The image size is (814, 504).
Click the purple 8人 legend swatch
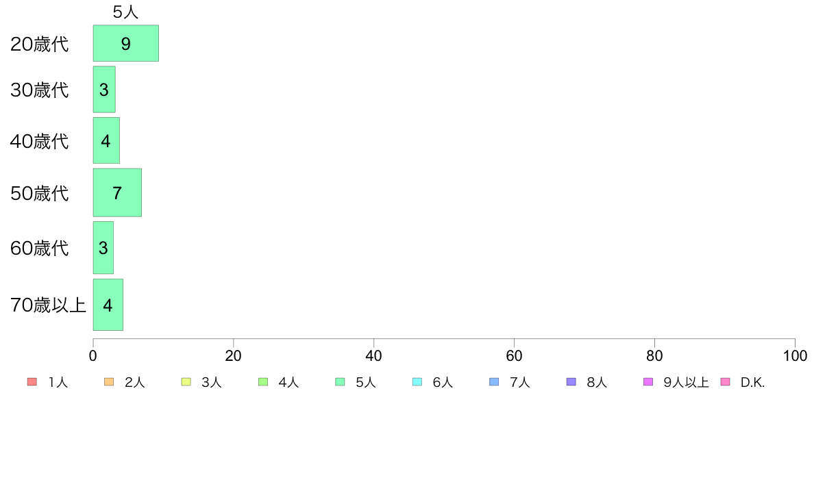pyautogui.click(x=571, y=382)
